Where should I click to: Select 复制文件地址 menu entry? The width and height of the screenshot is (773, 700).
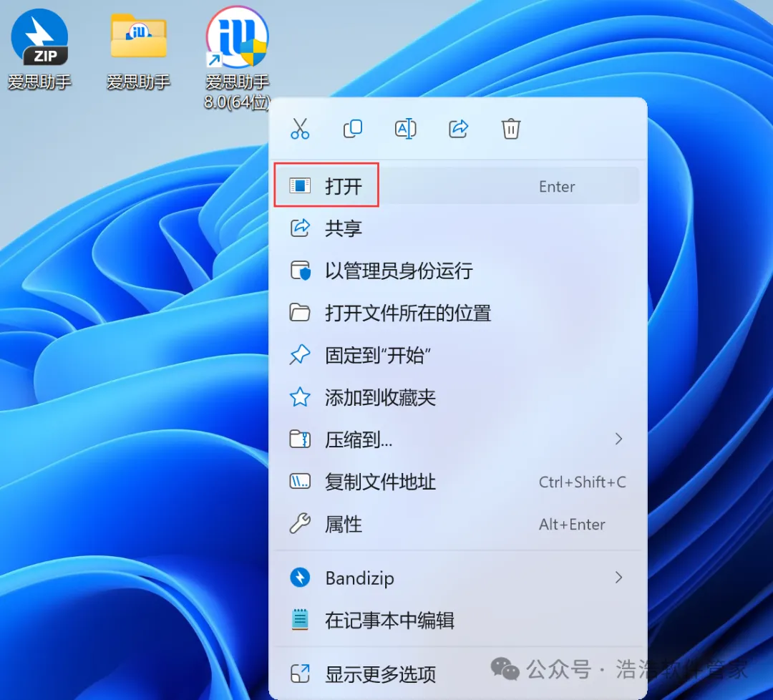point(457,482)
